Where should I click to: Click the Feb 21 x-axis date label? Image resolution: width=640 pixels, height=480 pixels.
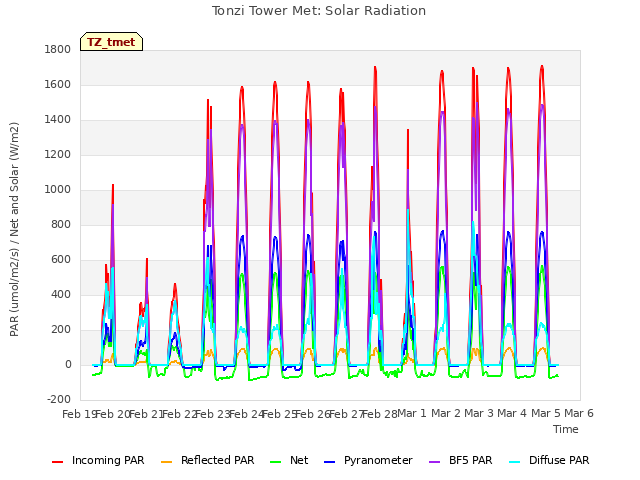coord(146,414)
